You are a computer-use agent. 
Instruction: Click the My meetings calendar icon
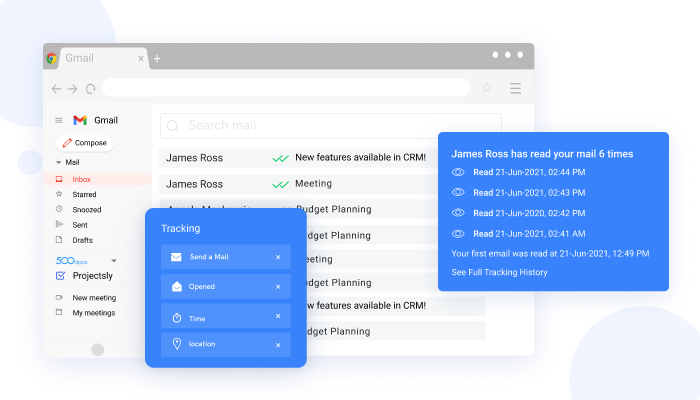[x=59, y=312]
